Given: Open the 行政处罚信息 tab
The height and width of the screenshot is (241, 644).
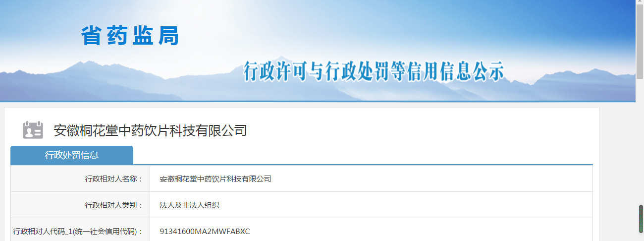Looking at the screenshot, I should click(72, 155).
